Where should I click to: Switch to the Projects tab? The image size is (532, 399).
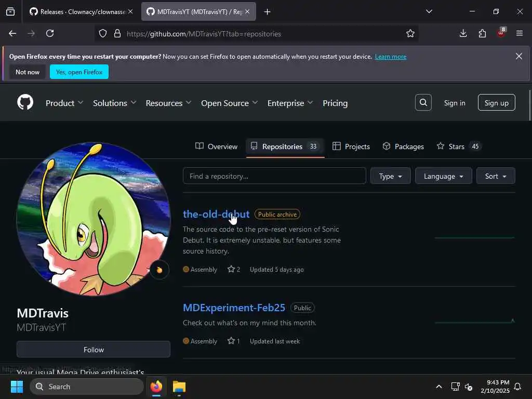(x=351, y=146)
